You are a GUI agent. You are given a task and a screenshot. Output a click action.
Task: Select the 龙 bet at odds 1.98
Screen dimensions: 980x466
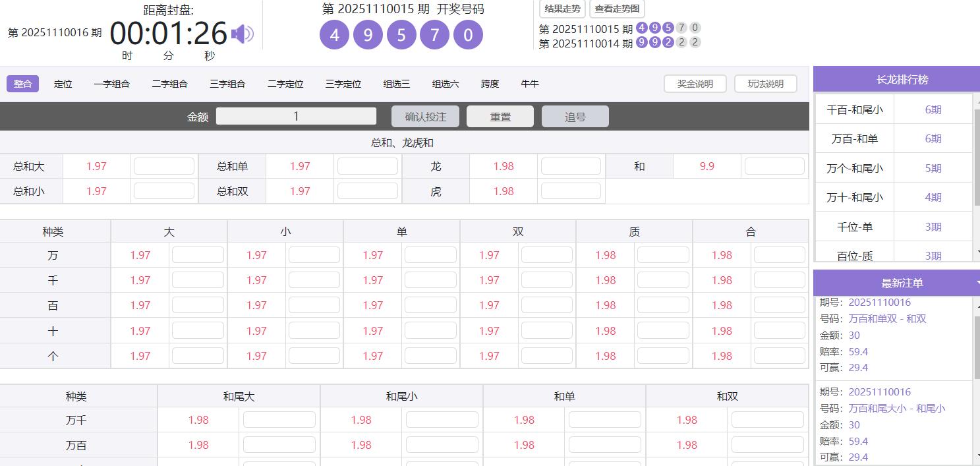pos(504,166)
